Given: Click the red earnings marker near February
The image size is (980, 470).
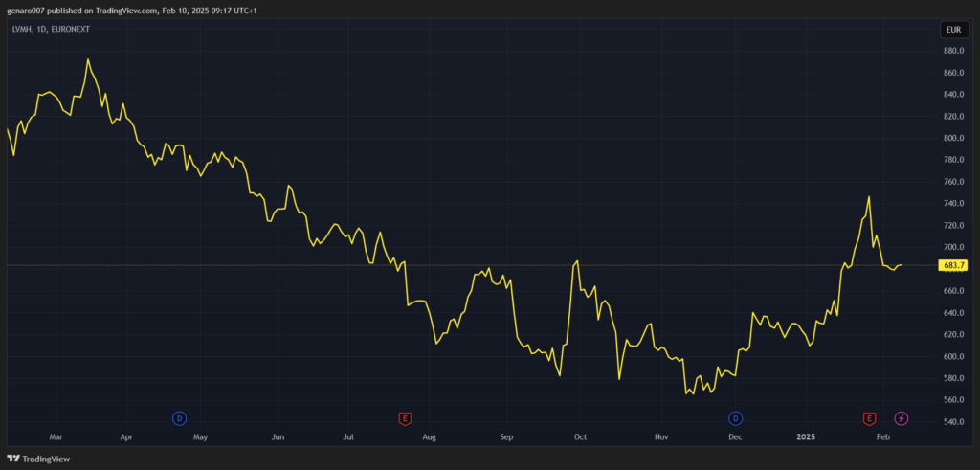Looking at the screenshot, I should [x=869, y=418].
